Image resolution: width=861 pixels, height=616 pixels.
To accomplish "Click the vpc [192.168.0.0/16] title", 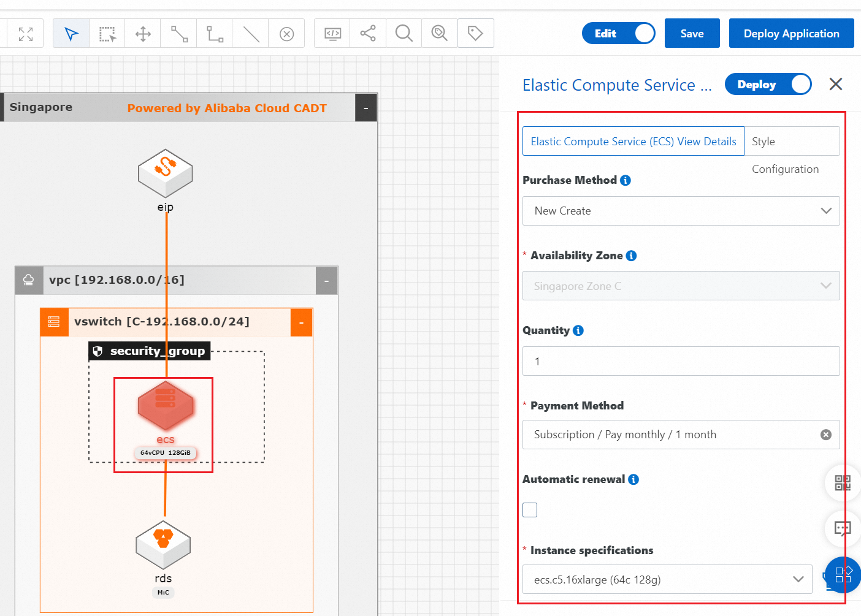I will coord(117,280).
